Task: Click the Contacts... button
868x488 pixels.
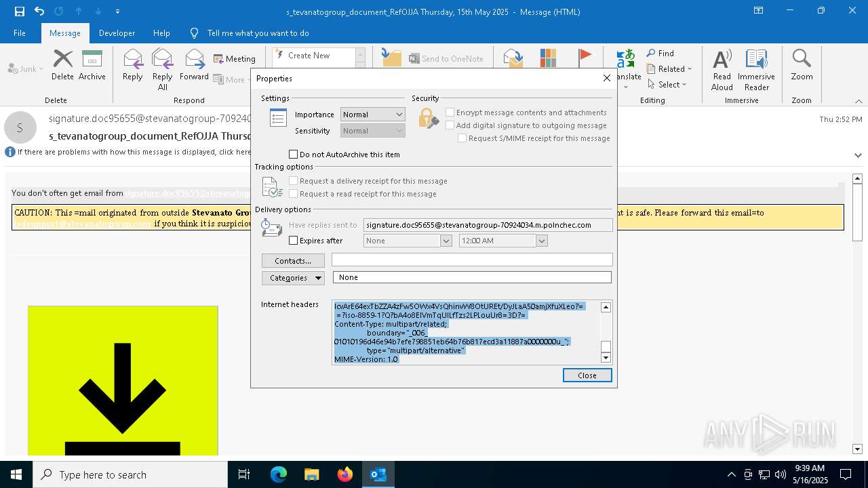Action: tap(293, 261)
